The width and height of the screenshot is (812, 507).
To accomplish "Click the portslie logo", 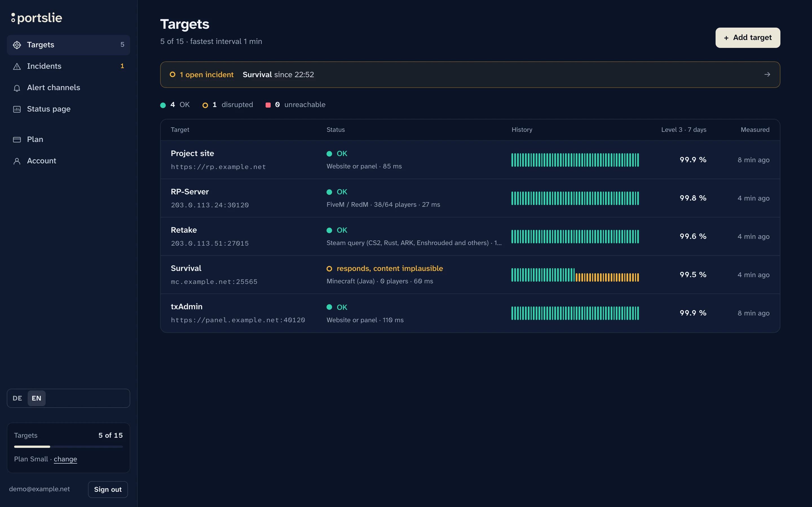I will [37, 18].
